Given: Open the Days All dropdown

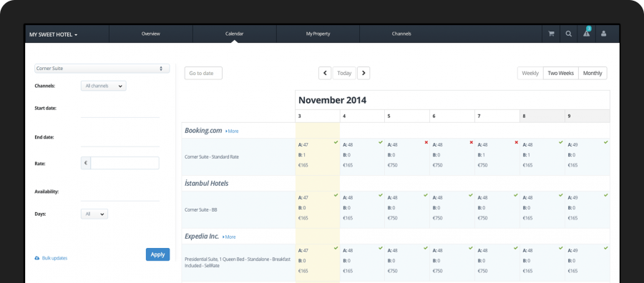Looking at the screenshot, I should [94, 214].
